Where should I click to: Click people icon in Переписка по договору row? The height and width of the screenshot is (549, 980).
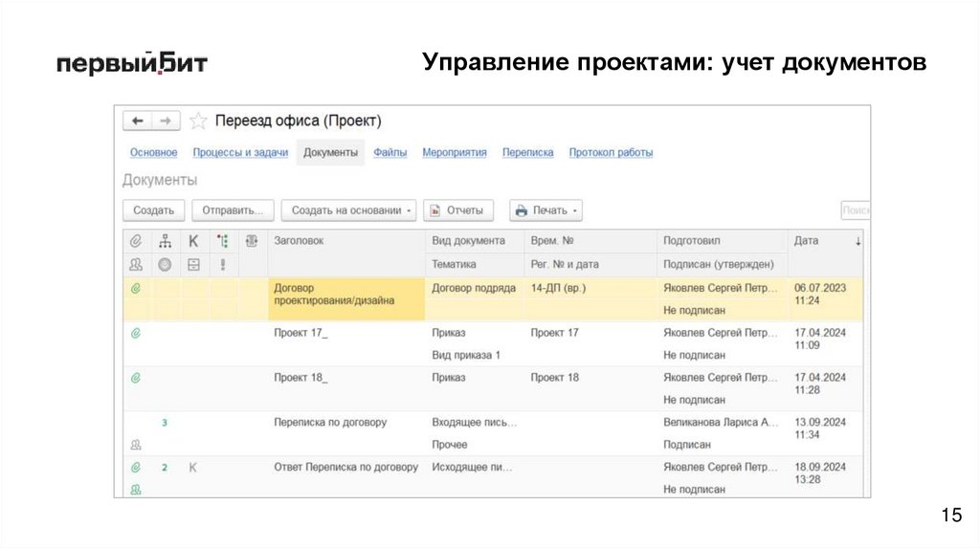tap(136, 445)
